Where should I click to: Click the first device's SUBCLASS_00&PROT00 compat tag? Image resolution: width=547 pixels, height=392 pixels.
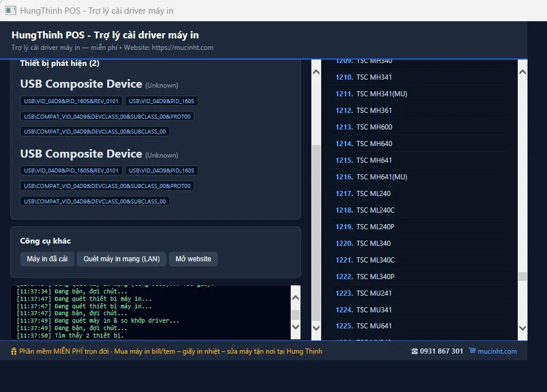[107, 116]
